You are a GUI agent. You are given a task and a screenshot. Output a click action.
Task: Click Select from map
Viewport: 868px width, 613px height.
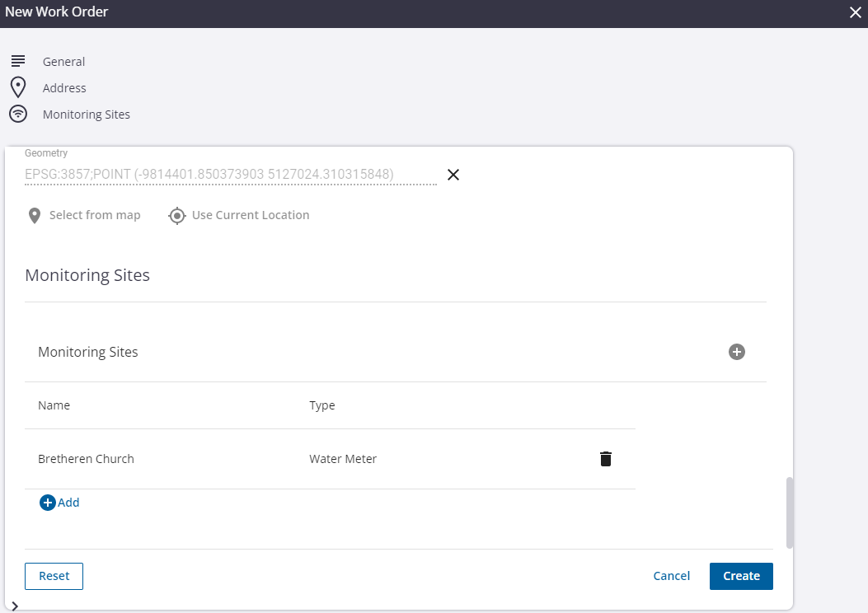coord(95,215)
